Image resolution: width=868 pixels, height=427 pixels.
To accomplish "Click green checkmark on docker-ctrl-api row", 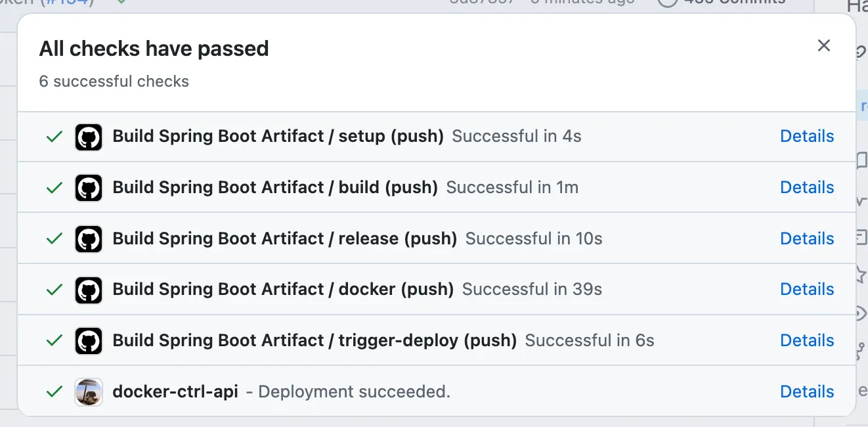I will click(x=54, y=392).
